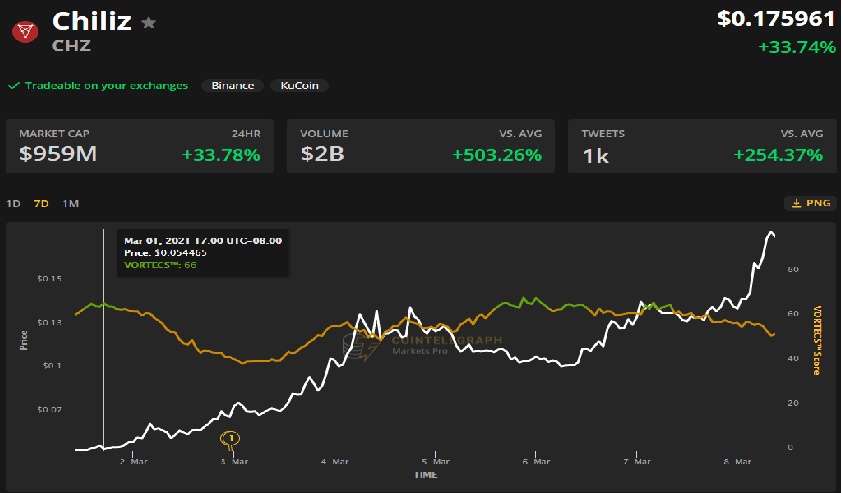Click the +33.78% 24HR change

click(221, 155)
